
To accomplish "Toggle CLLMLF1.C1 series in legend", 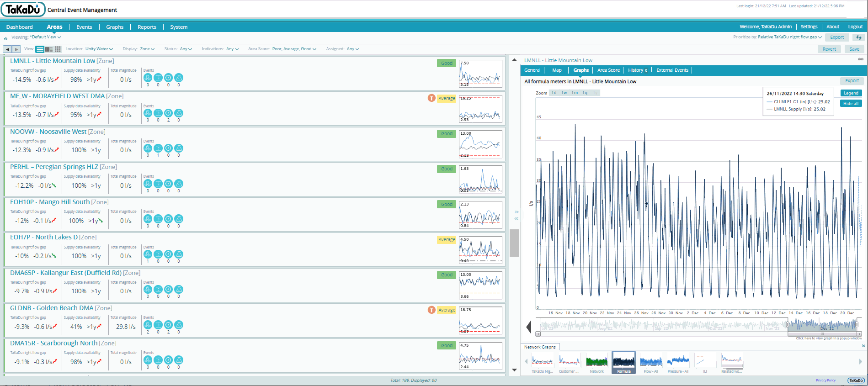I will click(x=798, y=102).
